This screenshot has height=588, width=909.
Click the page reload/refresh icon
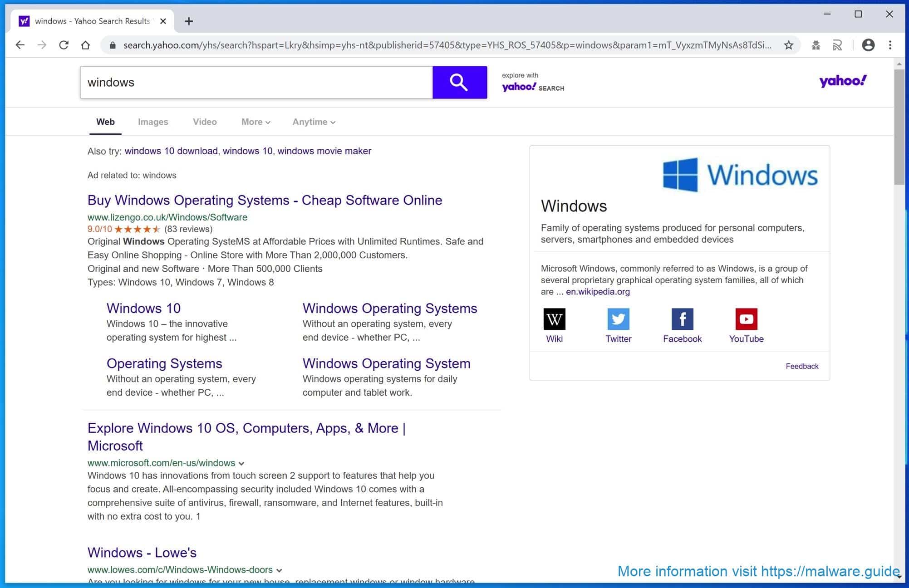point(64,45)
